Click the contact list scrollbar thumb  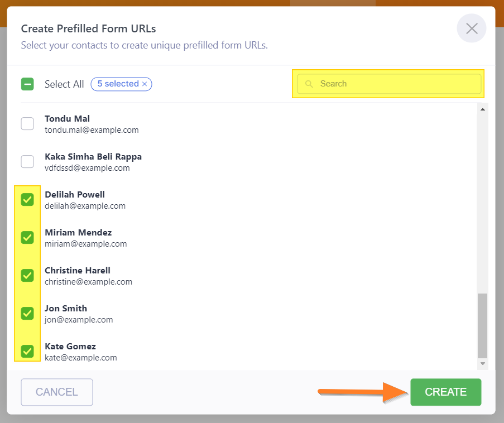pos(482,325)
